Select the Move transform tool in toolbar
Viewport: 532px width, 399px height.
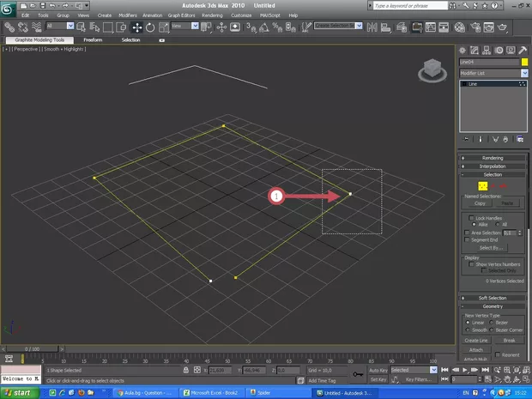tap(136, 27)
